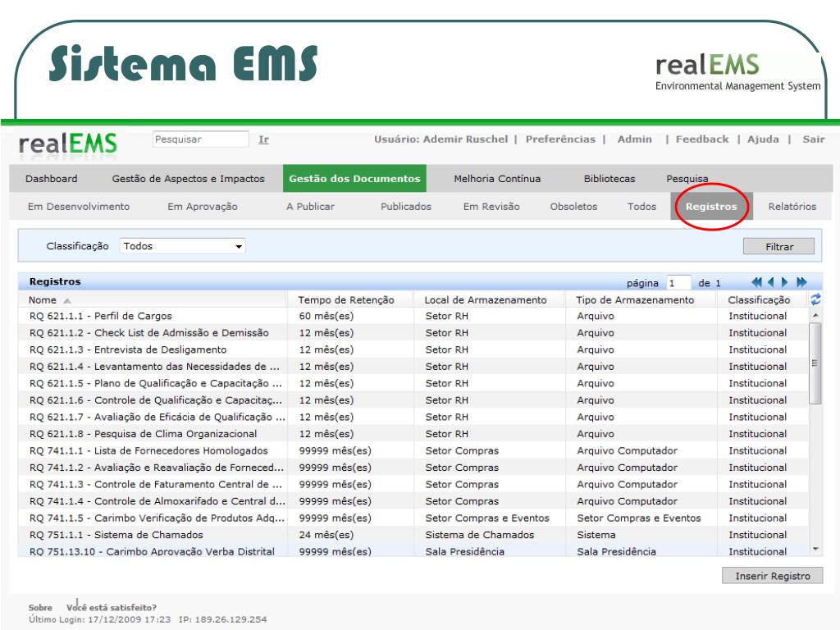This screenshot has width=840, height=630.
Task: Click Sair to log out
Action: (813, 139)
